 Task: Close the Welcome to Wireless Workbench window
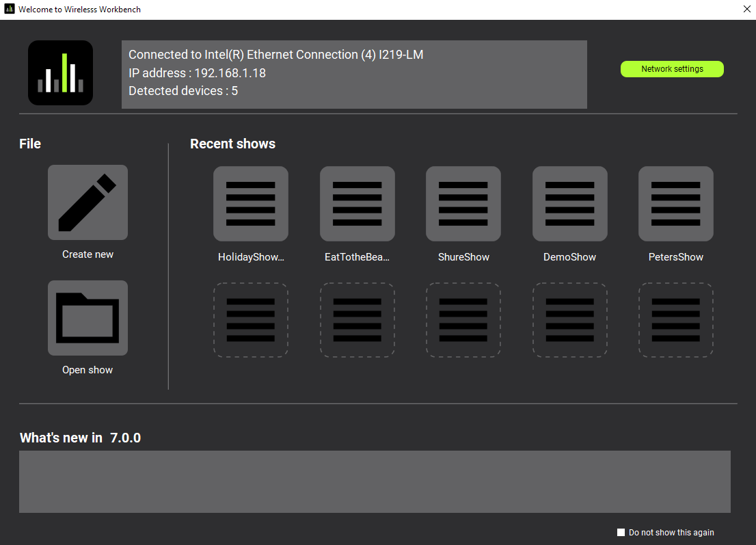[x=746, y=9]
